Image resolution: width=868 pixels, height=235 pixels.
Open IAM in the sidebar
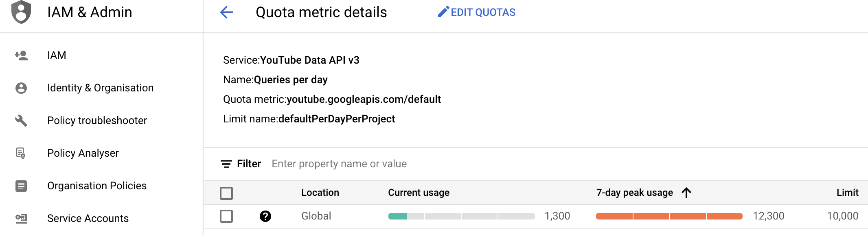57,55
